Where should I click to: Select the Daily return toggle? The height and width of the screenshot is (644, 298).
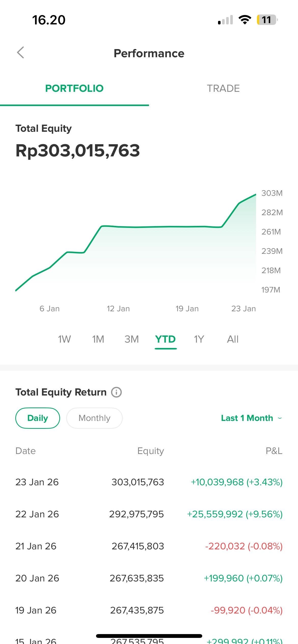pyautogui.click(x=38, y=418)
